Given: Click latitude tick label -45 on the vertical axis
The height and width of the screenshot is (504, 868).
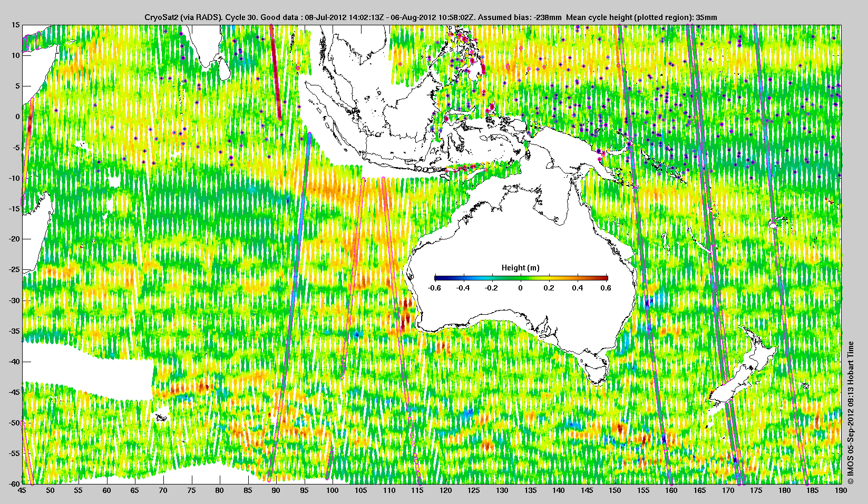Looking at the screenshot, I should [15, 392].
